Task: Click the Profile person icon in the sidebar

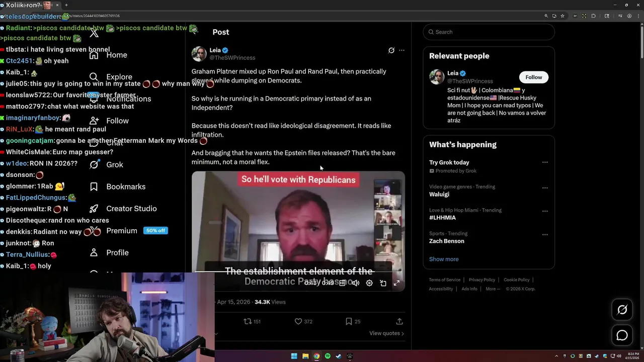Action: (x=94, y=252)
